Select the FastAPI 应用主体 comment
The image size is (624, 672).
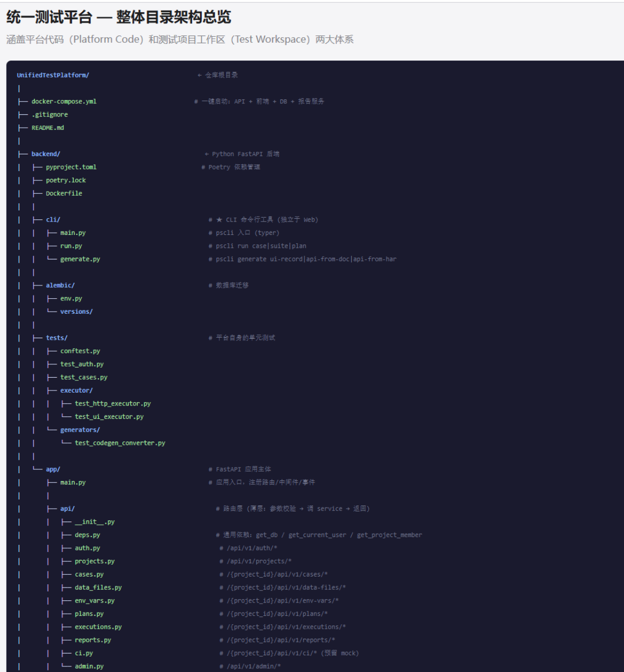[x=239, y=469]
